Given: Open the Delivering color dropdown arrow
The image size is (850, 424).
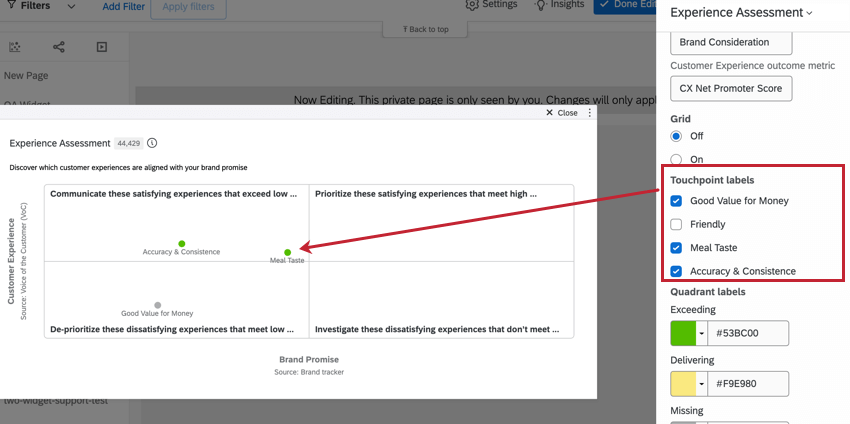Looking at the screenshot, I should (x=701, y=384).
